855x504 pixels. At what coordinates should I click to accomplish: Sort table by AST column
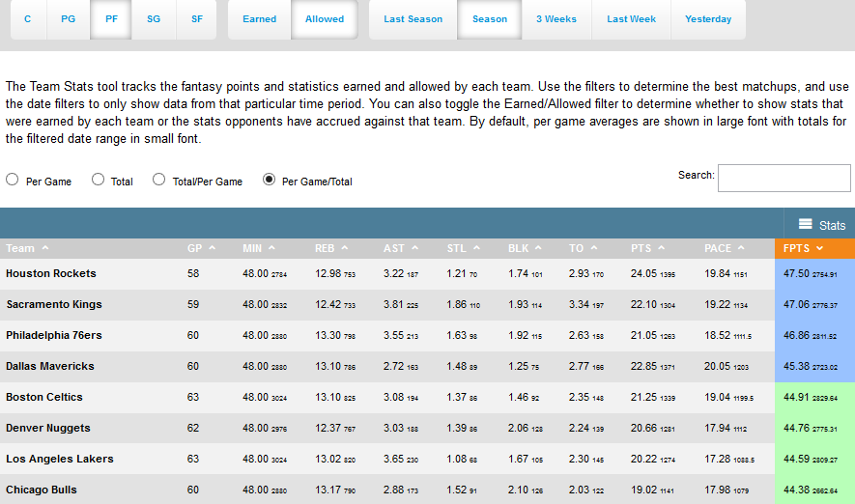click(x=400, y=248)
